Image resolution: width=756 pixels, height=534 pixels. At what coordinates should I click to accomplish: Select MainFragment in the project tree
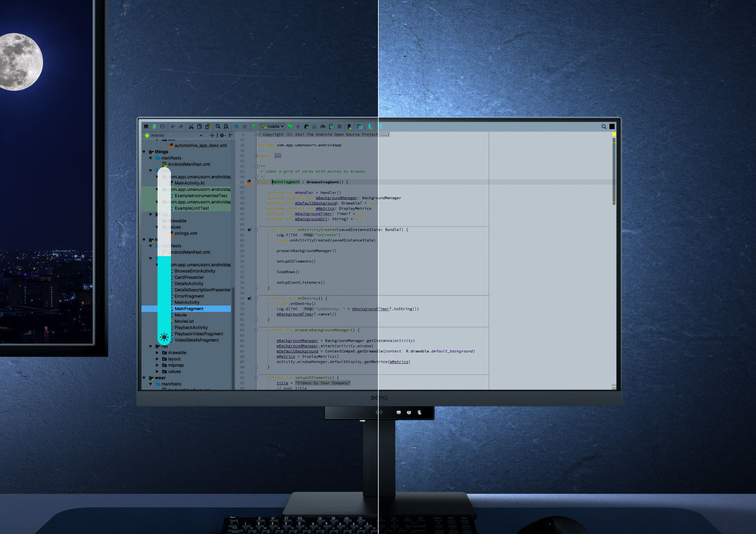189,309
